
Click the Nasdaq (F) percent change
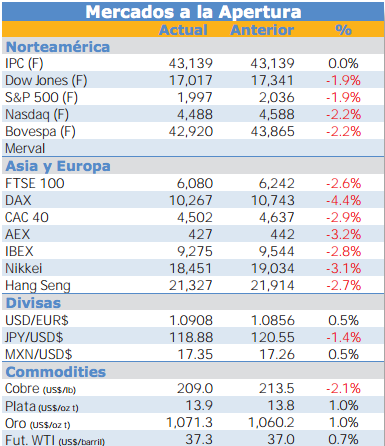click(343, 115)
